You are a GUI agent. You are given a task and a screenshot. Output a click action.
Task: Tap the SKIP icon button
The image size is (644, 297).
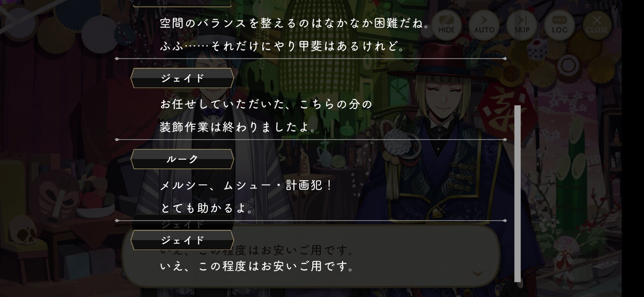pos(522,24)
